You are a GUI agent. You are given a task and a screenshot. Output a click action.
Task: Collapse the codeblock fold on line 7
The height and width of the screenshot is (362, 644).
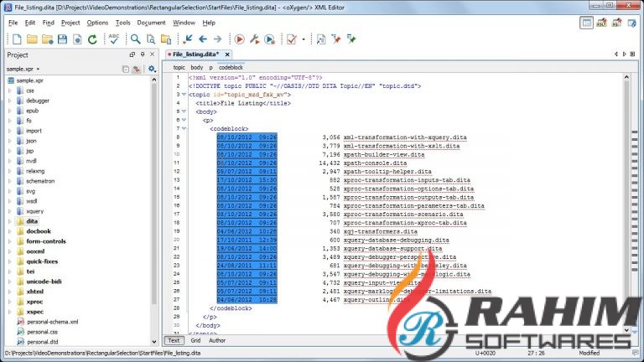184,128
